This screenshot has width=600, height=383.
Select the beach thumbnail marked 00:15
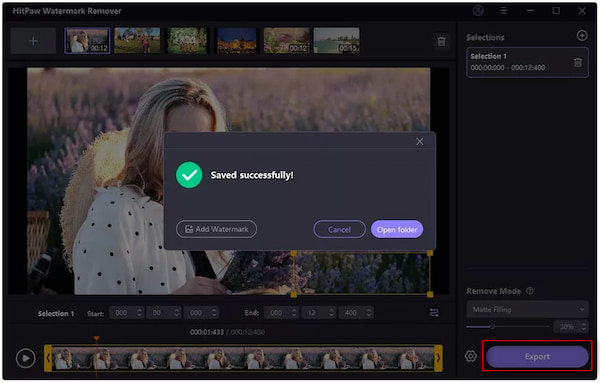336,41
